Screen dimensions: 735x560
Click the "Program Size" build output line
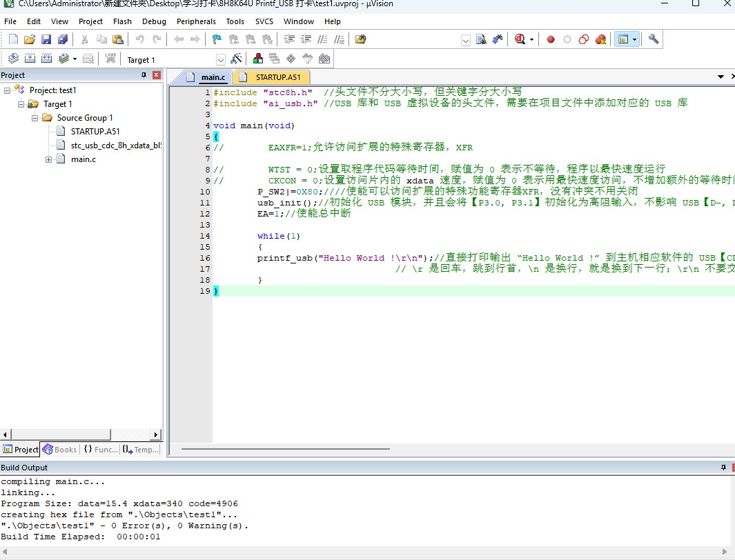coord(119,504)
